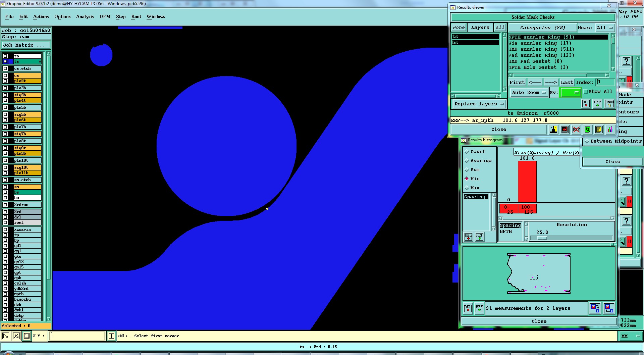This screenshot has width=644, height=355.
Task: Click Close in the Results histogram window
Action: click(539, 321)
